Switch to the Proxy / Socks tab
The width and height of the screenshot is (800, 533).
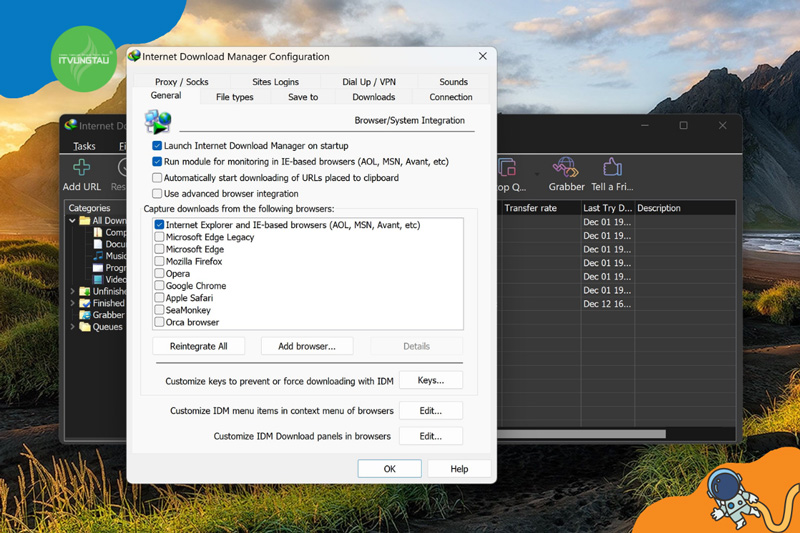coord(182,82)
